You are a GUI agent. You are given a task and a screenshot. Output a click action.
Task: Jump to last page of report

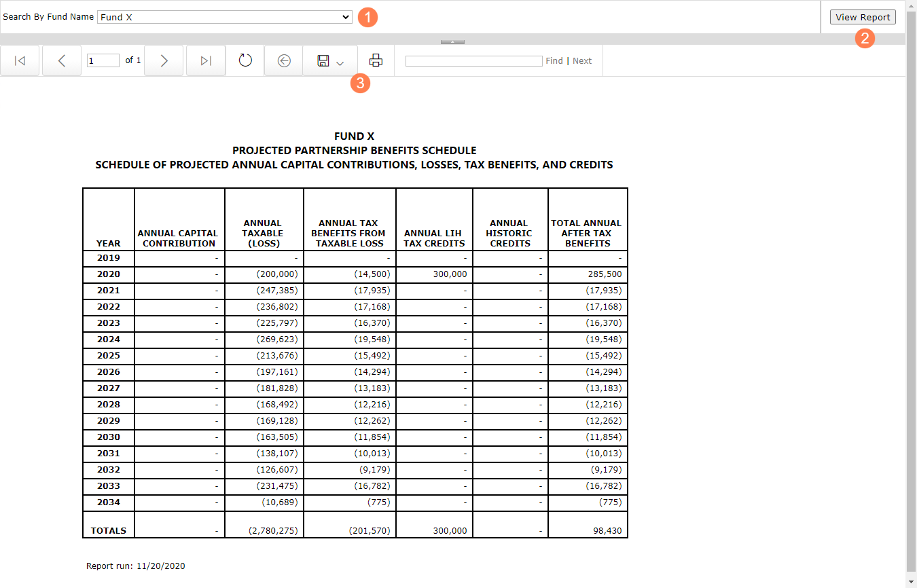tap(206, 61)
